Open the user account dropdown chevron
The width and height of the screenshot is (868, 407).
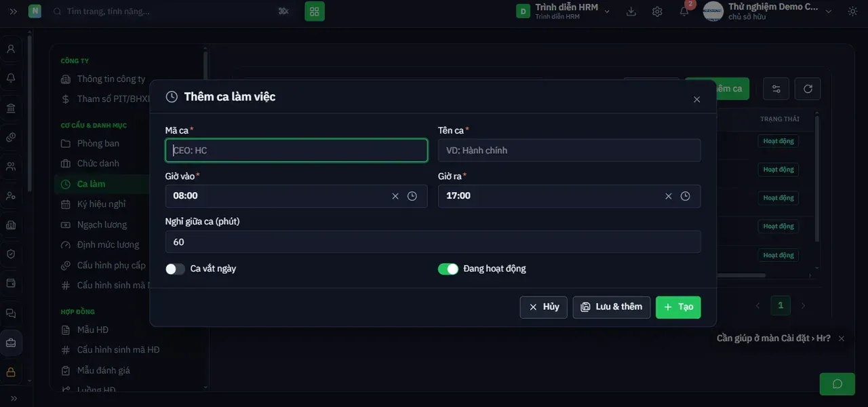tap(829, 12)
